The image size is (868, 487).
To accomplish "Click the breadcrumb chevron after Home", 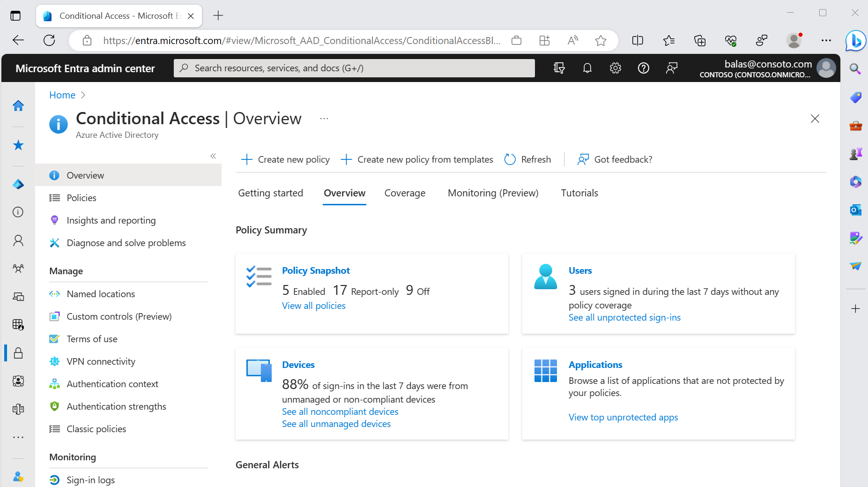I will coord(83,95).
